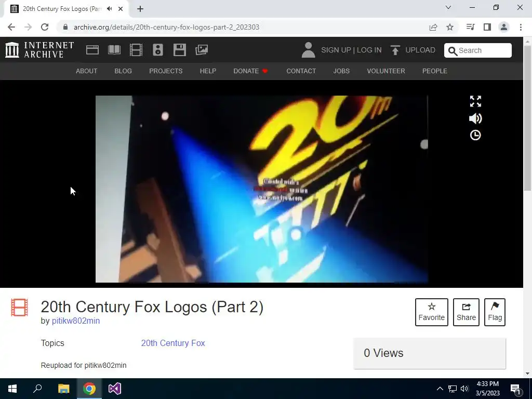Image resolution: width=532 pixels, height=399 pixels.
Task: Favorite this item
Action: (x=432, y=312)
